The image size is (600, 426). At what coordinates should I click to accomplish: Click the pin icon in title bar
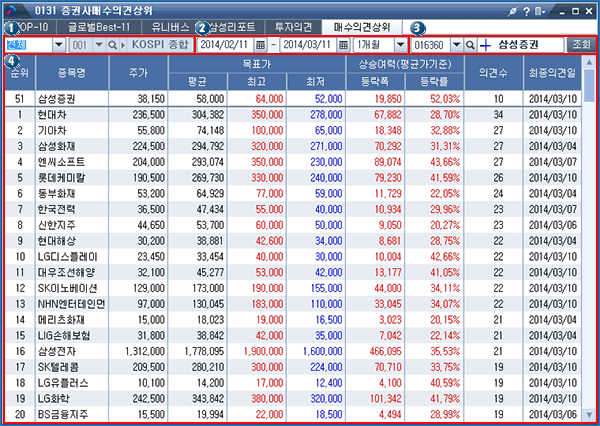[x=512, y=11]
